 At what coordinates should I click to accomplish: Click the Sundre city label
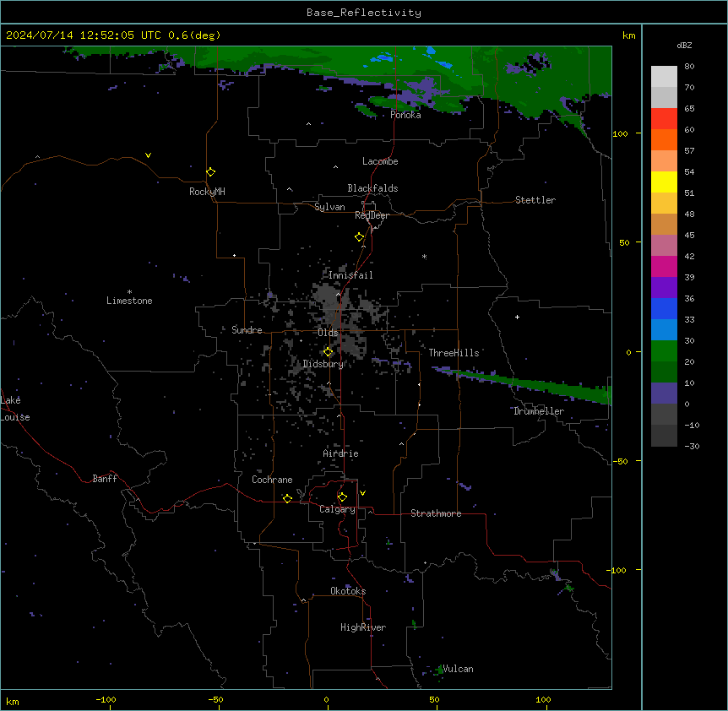pos(247,330)
